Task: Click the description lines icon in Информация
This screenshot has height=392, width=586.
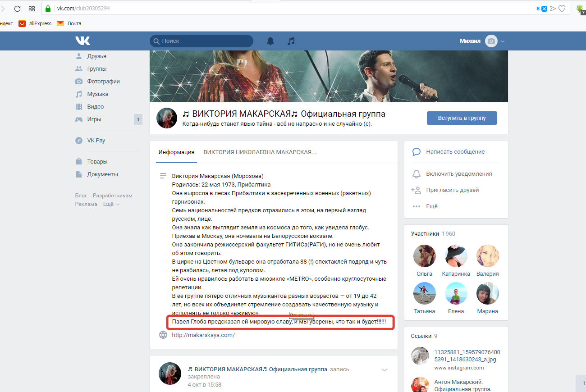Action: point(163,176)
